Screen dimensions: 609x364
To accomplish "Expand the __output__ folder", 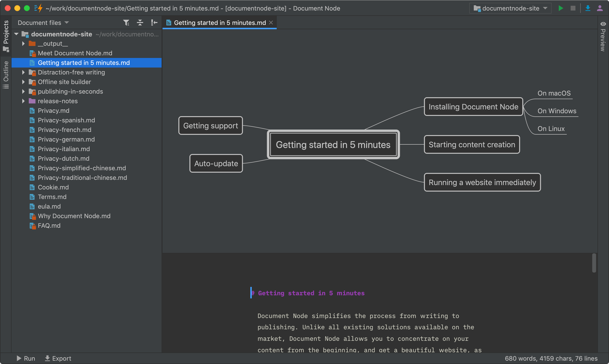I will click(x=23, y=44).
